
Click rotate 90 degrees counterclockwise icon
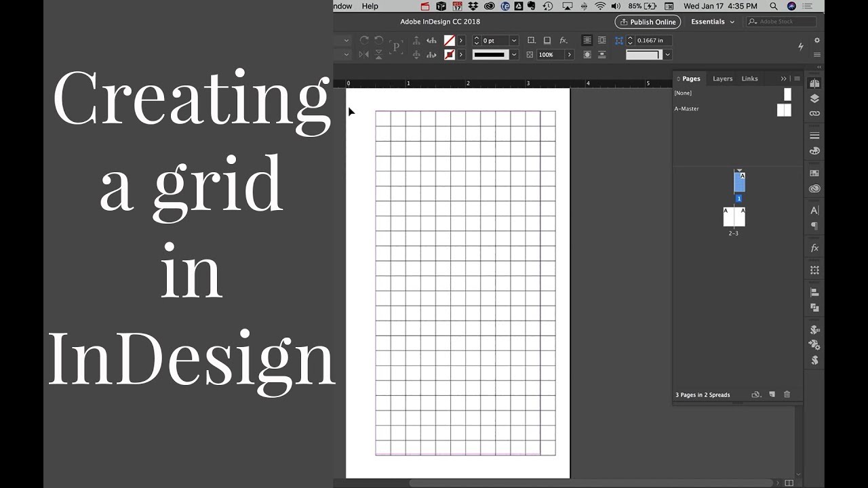click(x=378, y=41)
